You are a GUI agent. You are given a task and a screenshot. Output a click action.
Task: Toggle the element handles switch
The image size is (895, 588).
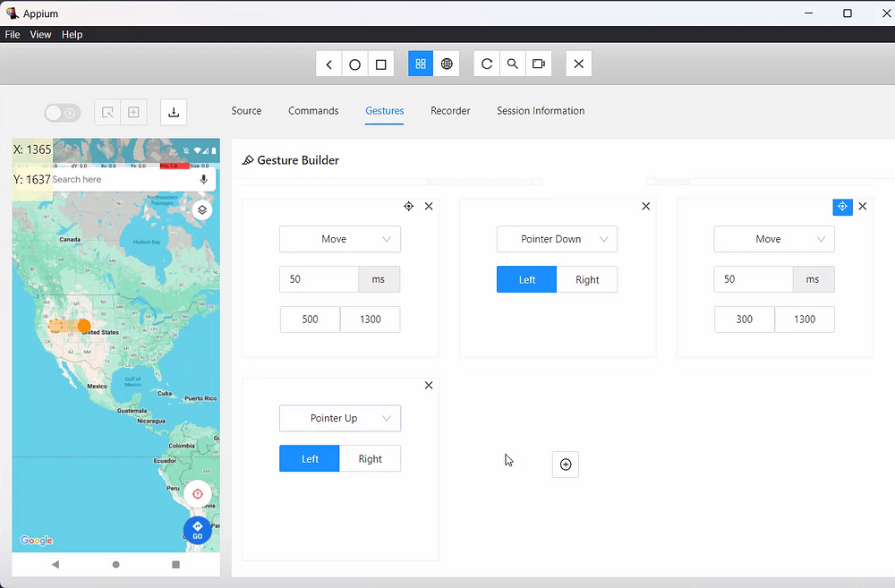pos(63,113)
